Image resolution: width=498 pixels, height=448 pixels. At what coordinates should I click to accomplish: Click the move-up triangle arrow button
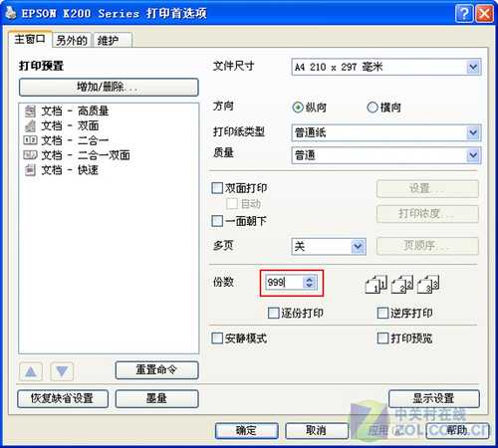point(31,371)
